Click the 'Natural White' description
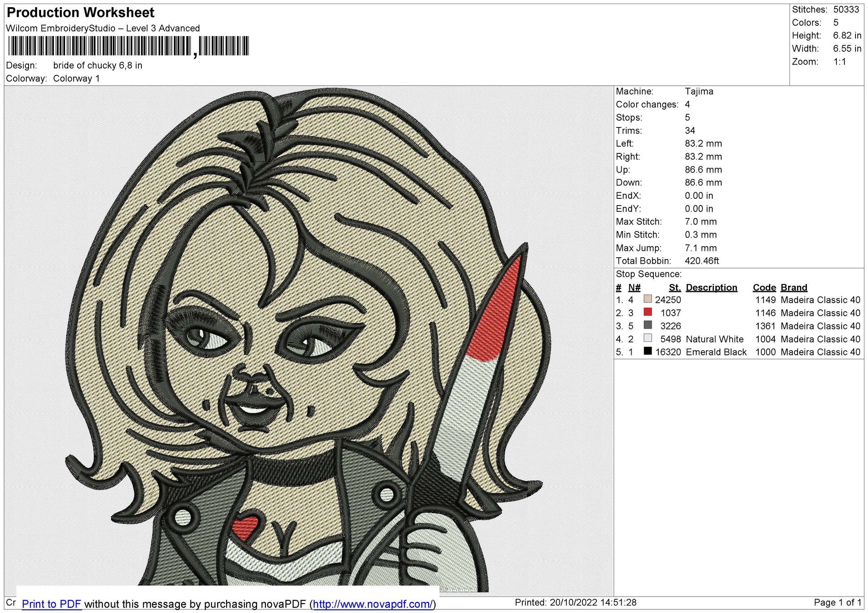 pyautogui.click(x=715, y=339)
